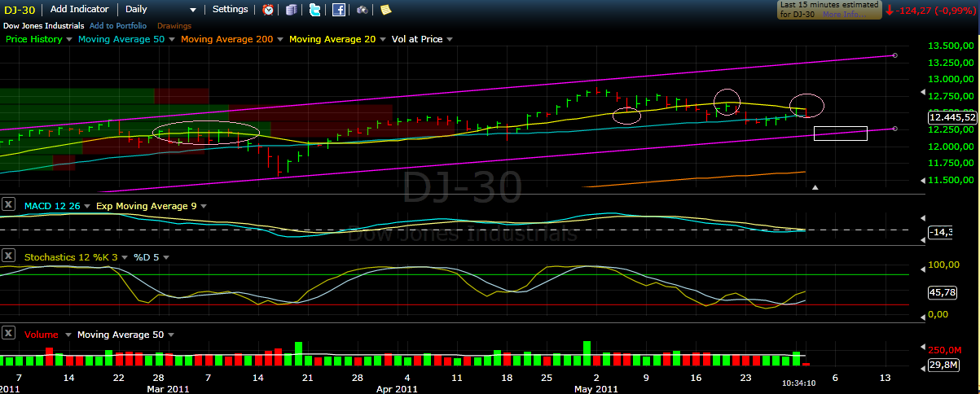The image size is (980, 394).
Task: Click the Add to Portfolio link
Action: coord(118,26)
